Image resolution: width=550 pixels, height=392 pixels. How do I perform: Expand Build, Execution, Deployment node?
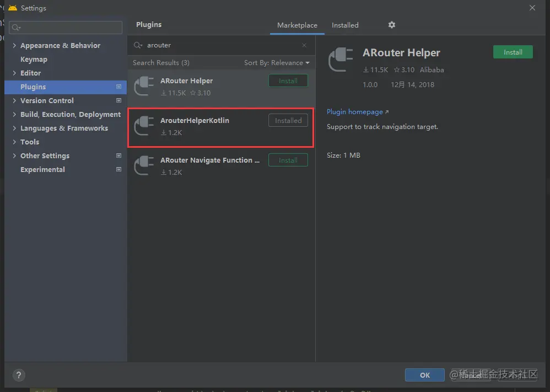point(14,114)
